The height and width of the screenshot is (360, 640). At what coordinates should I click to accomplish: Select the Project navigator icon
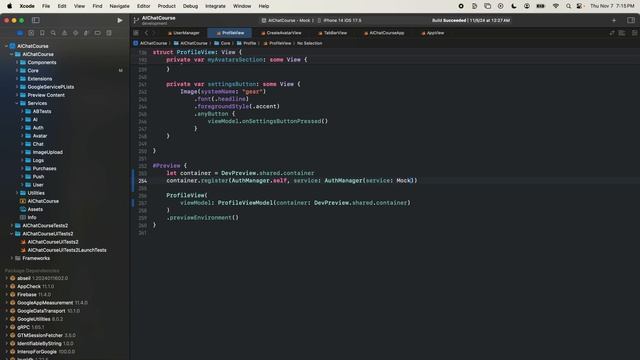click(20, 33)
